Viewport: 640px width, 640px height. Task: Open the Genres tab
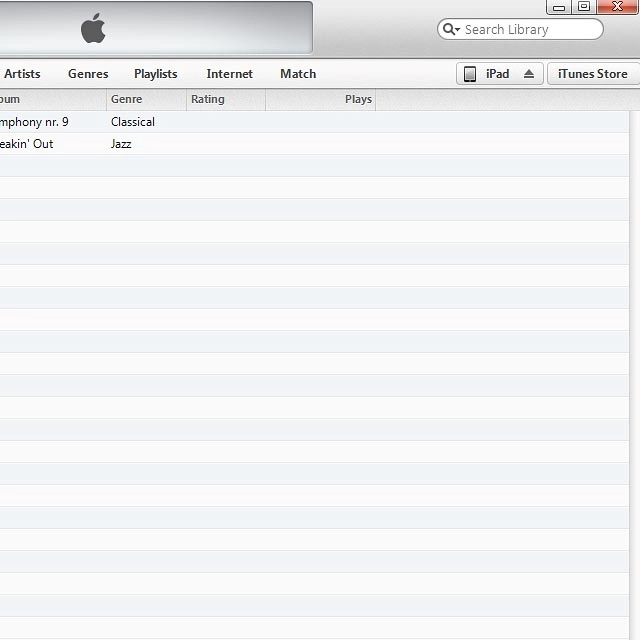[88, 74]
